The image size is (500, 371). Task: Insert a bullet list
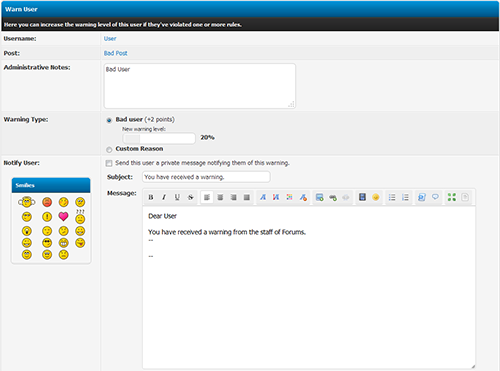[392, 197]
